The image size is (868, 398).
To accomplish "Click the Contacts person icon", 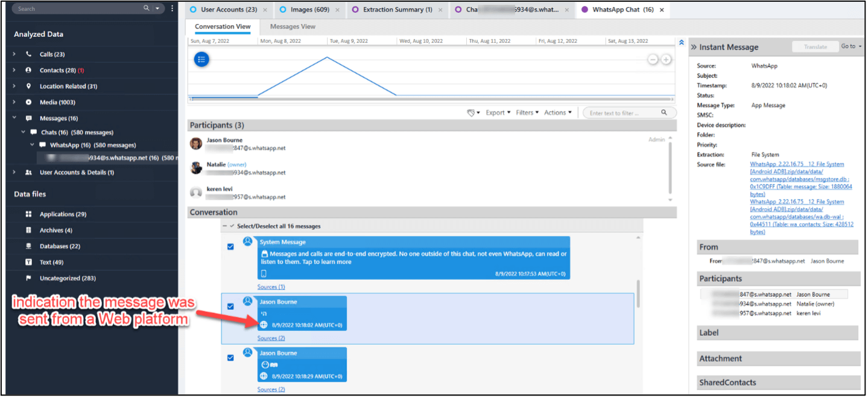I will click(28, 70).
